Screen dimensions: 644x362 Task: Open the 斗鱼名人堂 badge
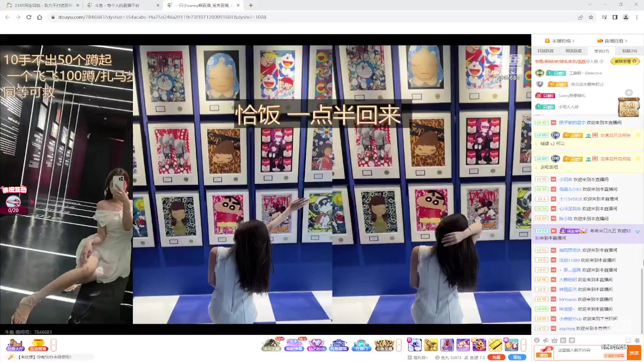pyautogui.click(x=628, y=107)
